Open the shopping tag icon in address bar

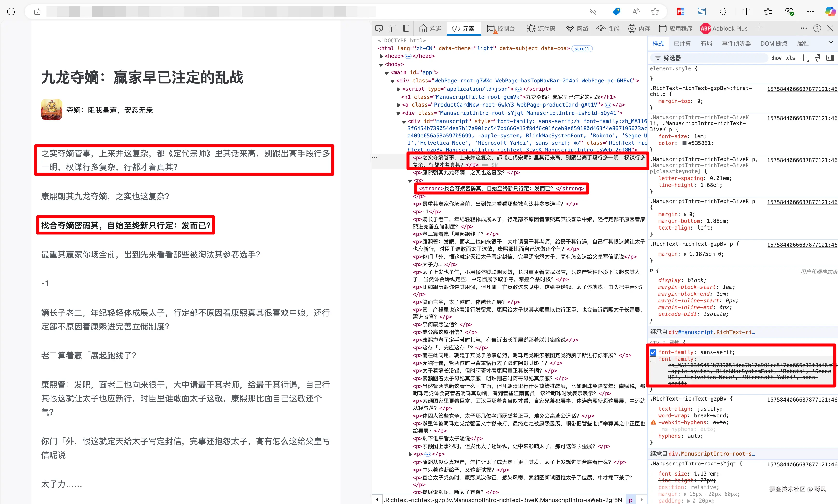click(x=616, y=12)
